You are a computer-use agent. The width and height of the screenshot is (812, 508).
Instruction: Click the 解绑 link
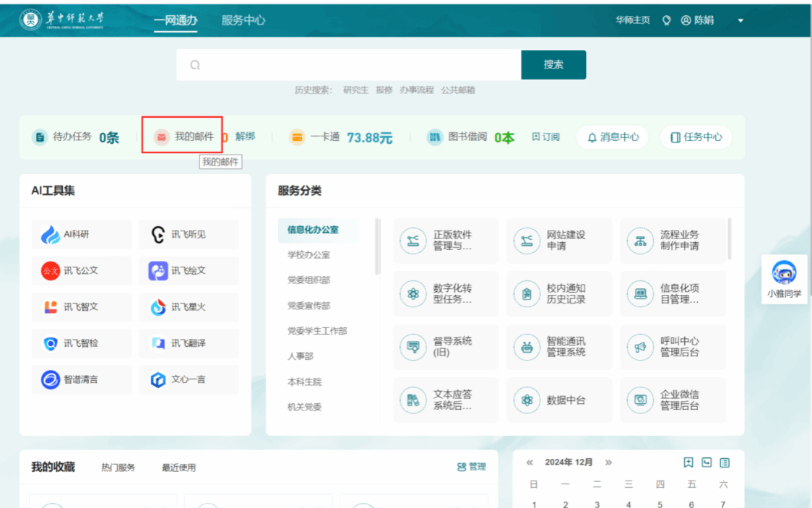[x=245, y=136]
